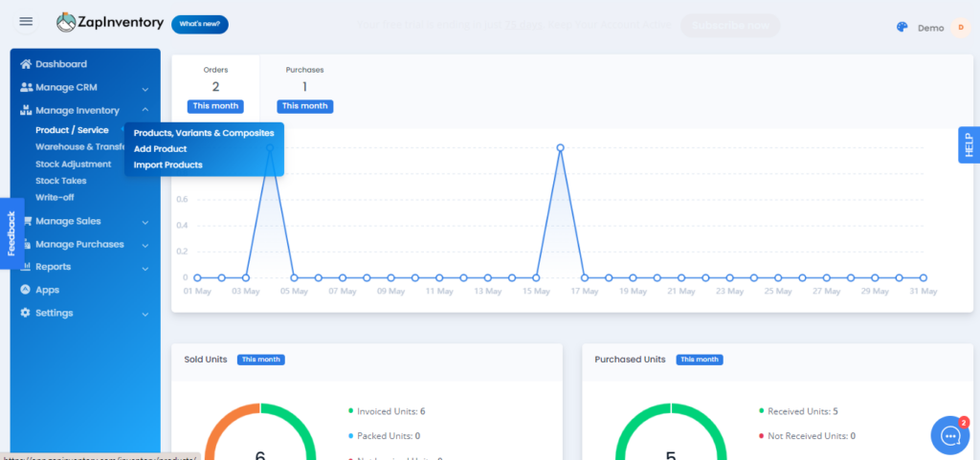Viewport: 980px width, 460px height.
Task: Click the orange segment of Sold Units donut
Action: click(x=222, y=422)
